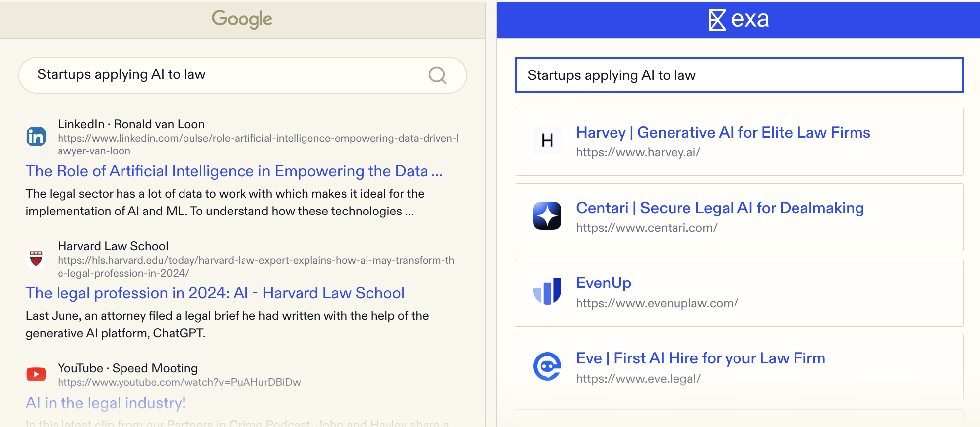Open 'The Role of Artificial Intelligence' result
Viewport: 980px width, 427px height.
pos(234,171)
